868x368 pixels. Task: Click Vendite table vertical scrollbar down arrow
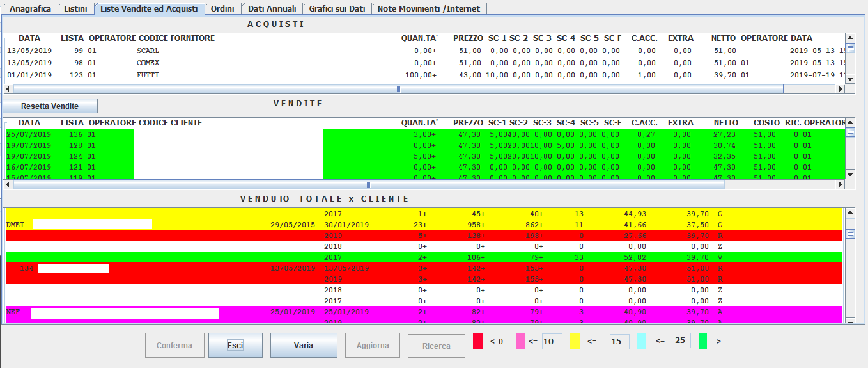tap(850, 174)
